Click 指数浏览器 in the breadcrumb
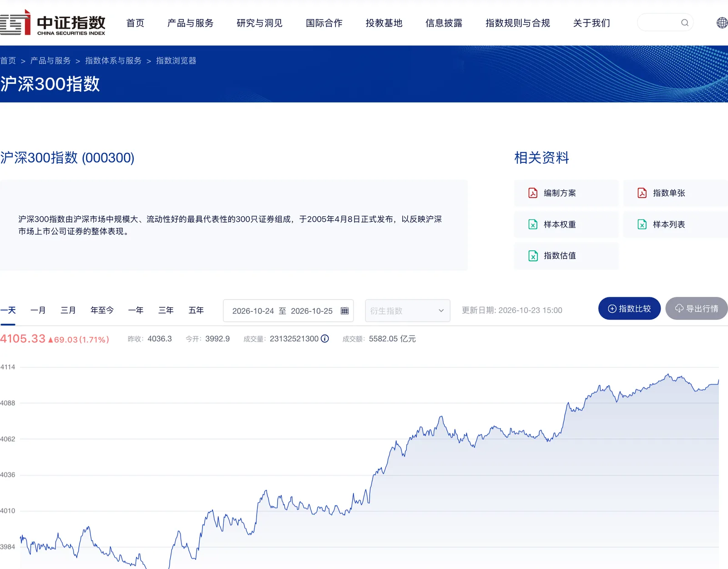Screen dimensions: 728x569 click(176, 61)
